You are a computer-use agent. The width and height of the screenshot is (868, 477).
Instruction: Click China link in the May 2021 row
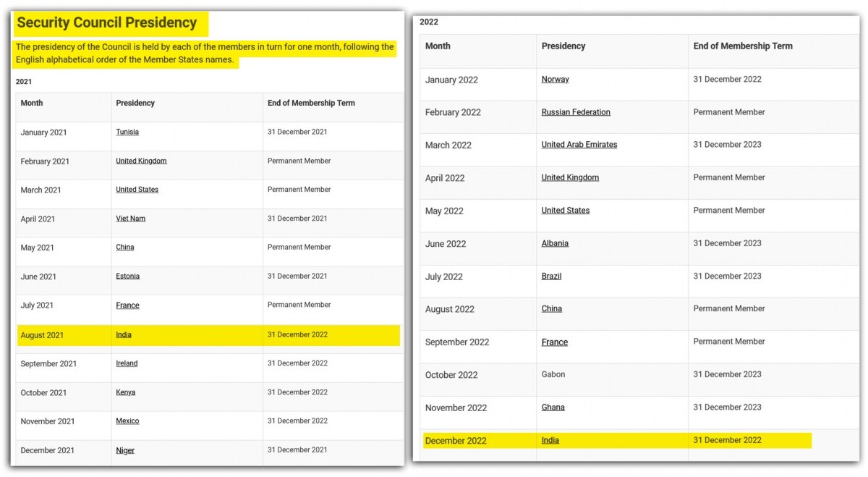125,248
